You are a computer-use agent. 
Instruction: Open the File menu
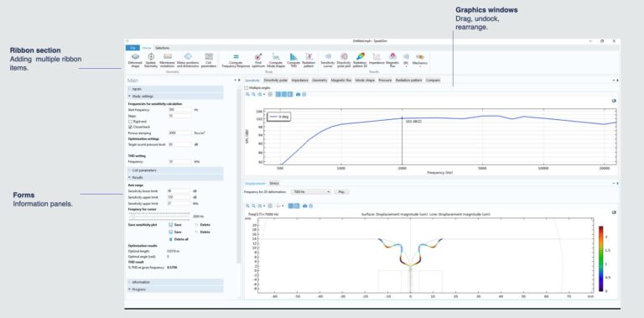point(132,48)
